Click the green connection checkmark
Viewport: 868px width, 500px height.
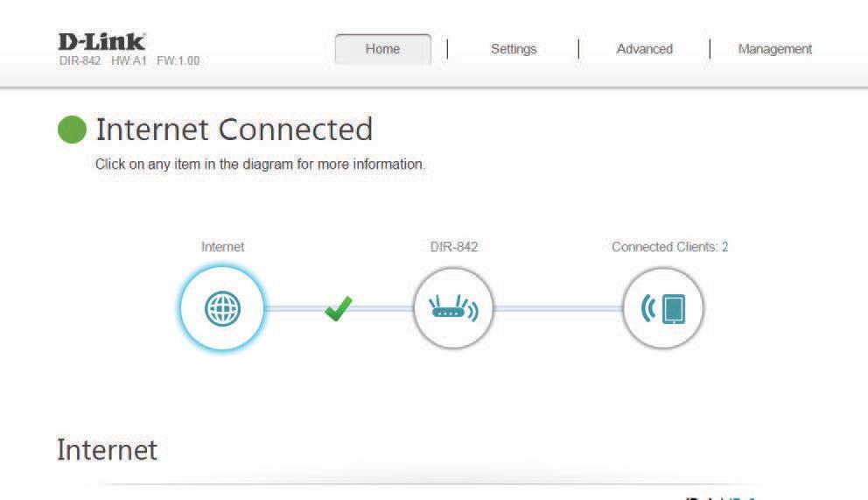tap(338, 308)
